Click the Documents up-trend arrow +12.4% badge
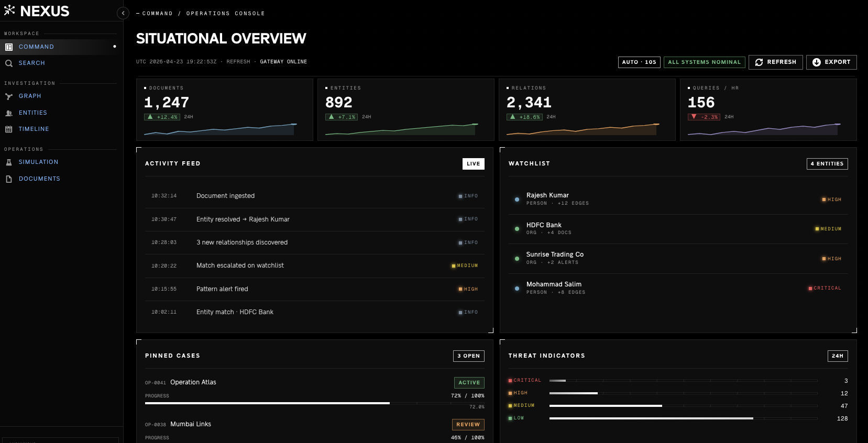Viewport: 868px width, 443px height. (x=162, y=117)
